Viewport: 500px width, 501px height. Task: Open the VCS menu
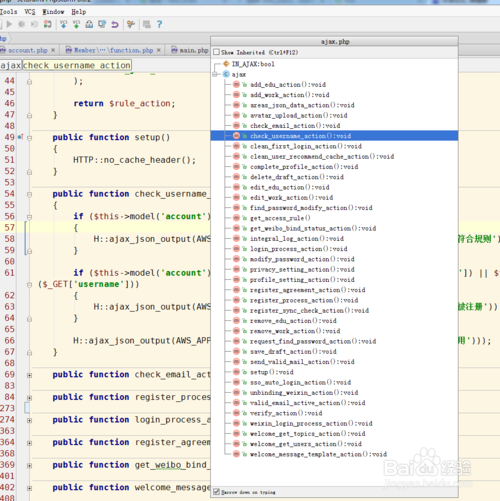click(30, 12)
